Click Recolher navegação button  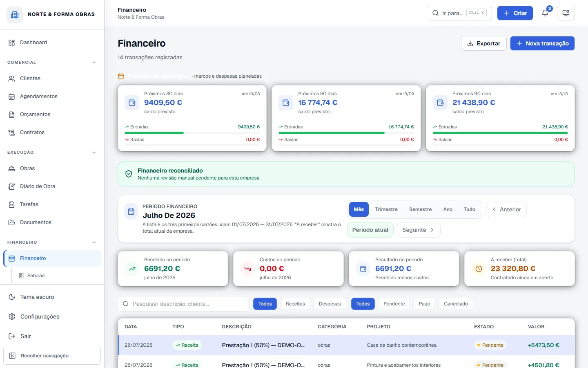point(52,356)
